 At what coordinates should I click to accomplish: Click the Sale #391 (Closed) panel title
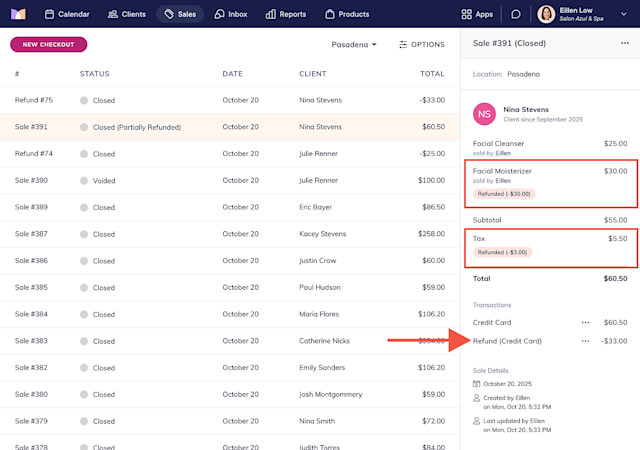509,43
